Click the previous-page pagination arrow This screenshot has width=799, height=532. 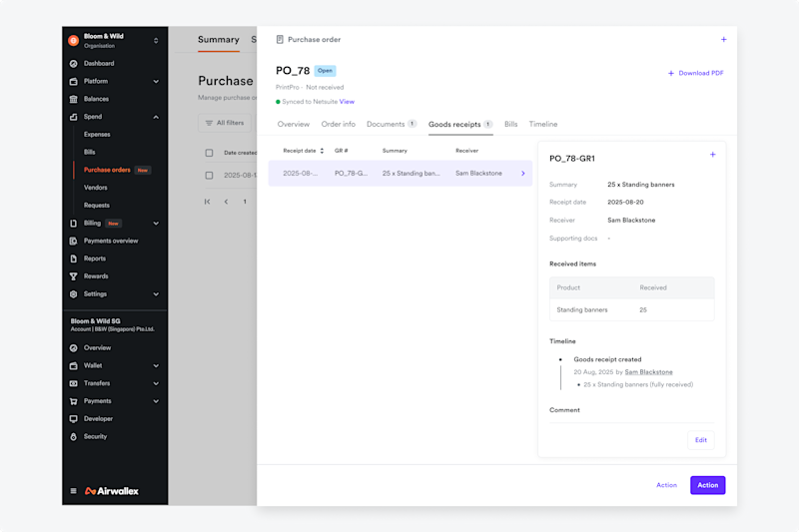point(226,202)
